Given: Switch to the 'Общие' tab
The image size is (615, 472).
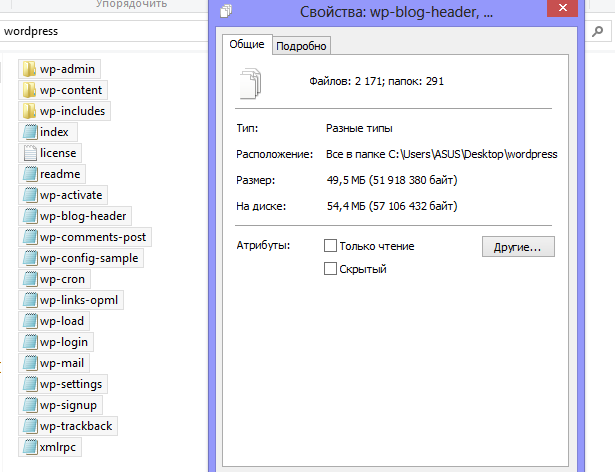Looking at the screenshot, I should tap(247, 44).
